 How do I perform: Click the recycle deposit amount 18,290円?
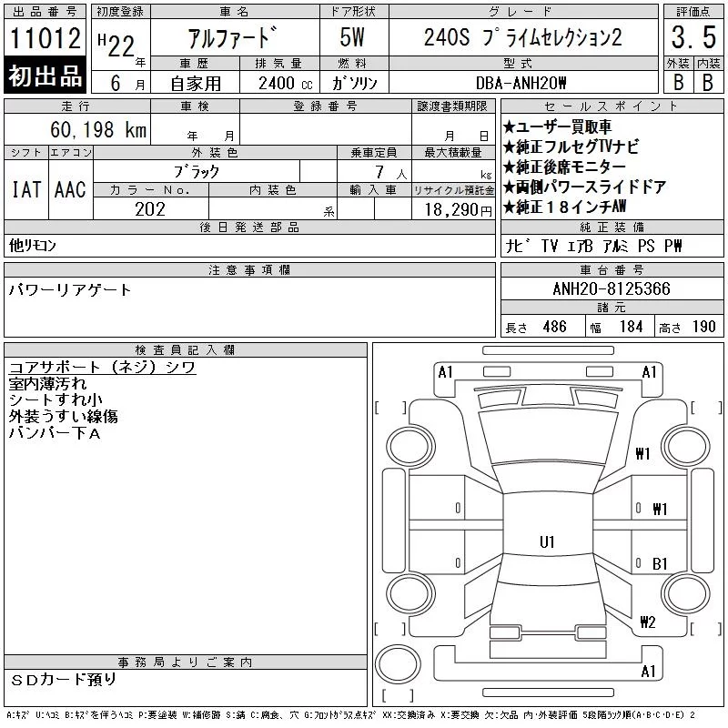click(x=459, y=210)
